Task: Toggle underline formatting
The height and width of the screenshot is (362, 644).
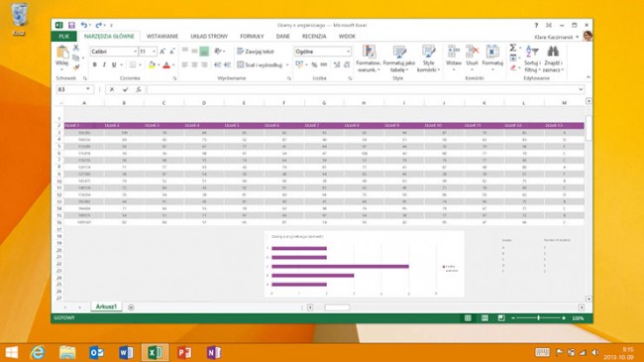Action: 114,65
